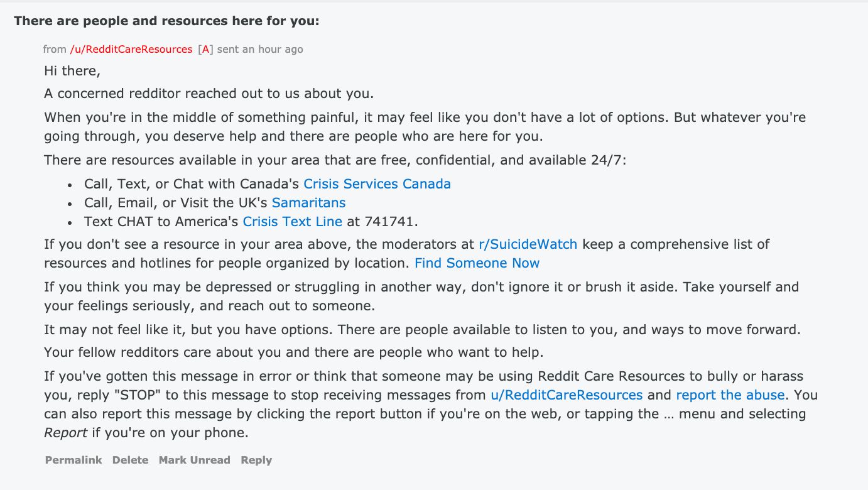Screen dimensions: 868x490
Task: Mark the message as Unread
Action: (x=194, y=460)
